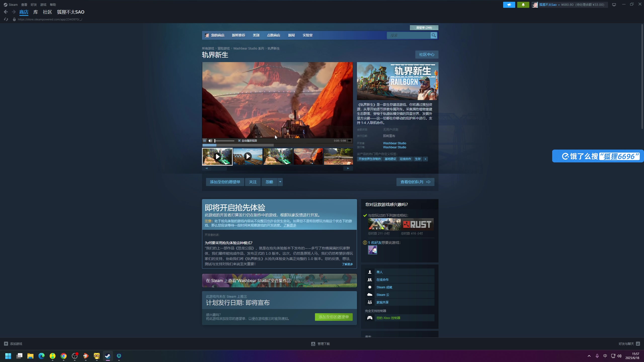Click the microphone tray icon
The width and height of the screenshot is (644, 362).
point(597,356)
